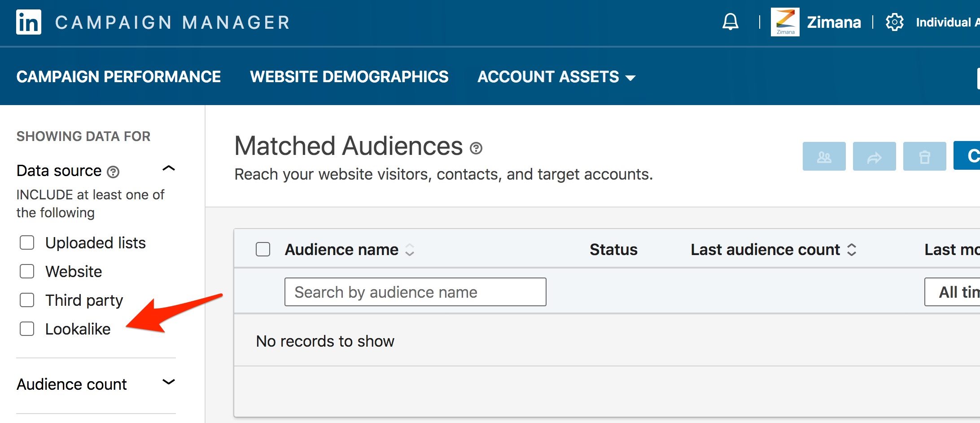This screenshot has height=423, width=980.
Task: Click the help icon next to Data source
Action: click(113, 172)
